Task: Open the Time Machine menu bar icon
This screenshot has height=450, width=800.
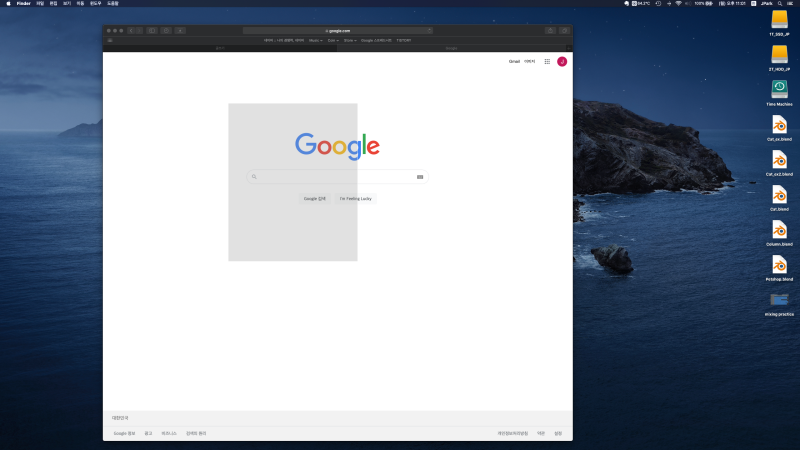Action: pos(658,4)
